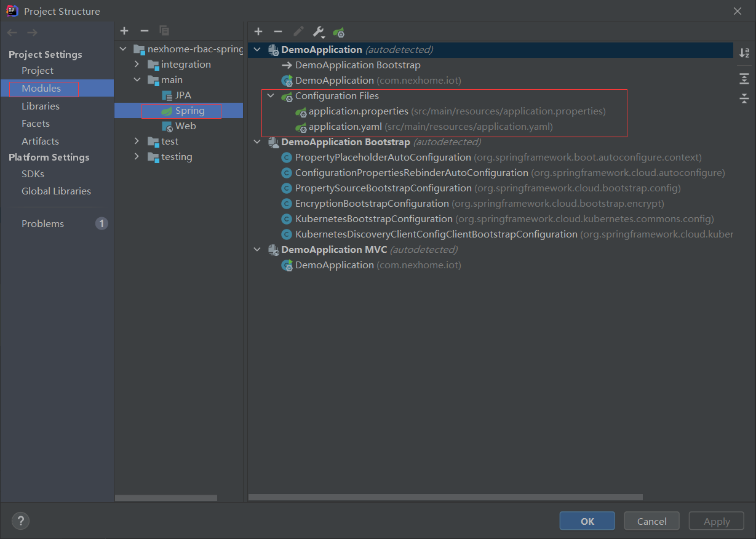The width and height of the screenshot is (756, 539).
Task: Collapse all tree nodes
Action: pyautogui.click(x=744, y=98)
